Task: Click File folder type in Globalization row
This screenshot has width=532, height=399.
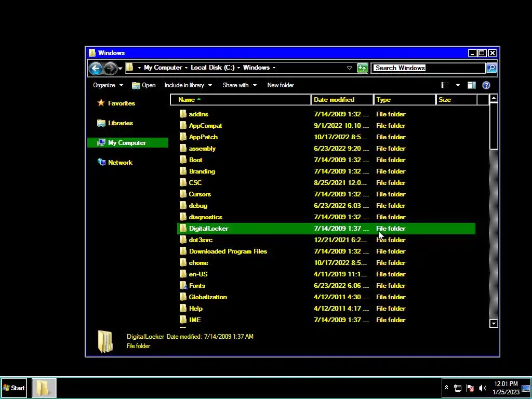Action: (x=391, y=297)
